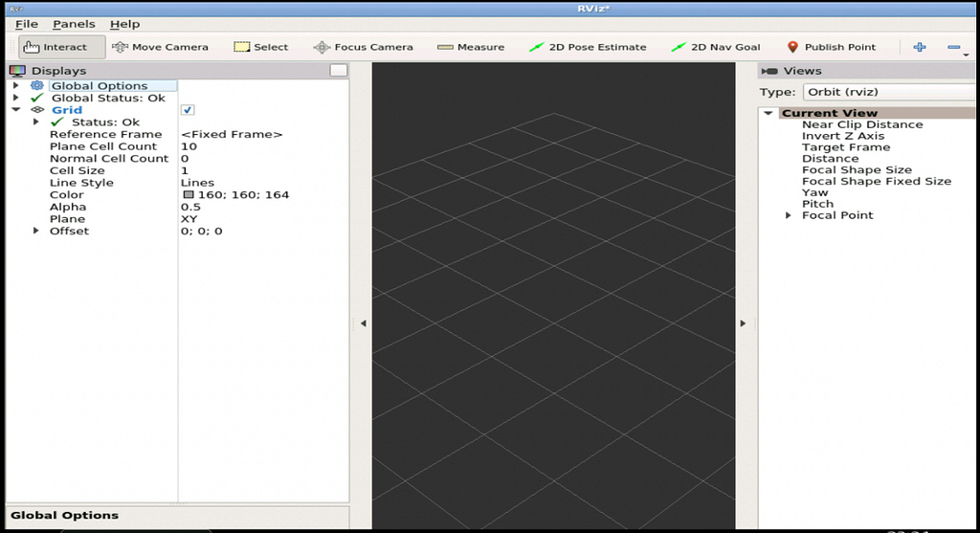980x533 pixels.
Task: Click the Global Status green checkmark icon
Action: pyautogui.click(x=37, y=99)
